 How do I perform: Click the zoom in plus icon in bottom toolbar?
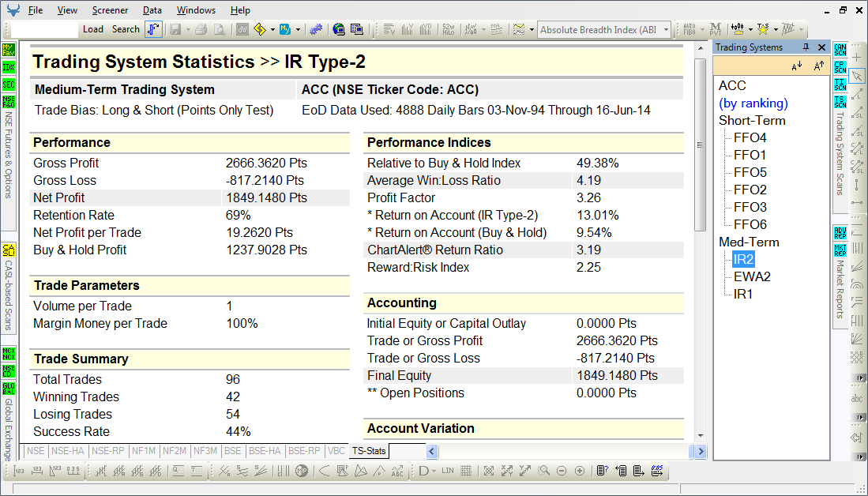point(580,471)
